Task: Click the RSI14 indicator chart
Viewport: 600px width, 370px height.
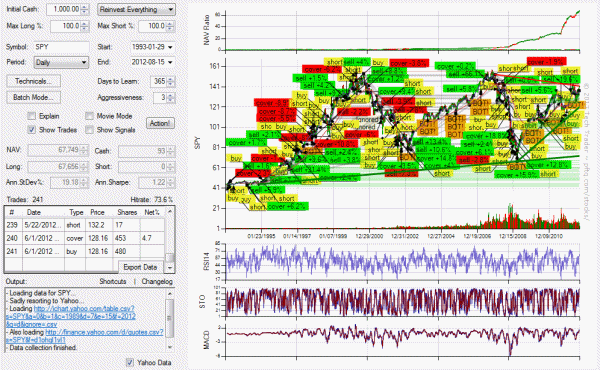Action: click(x=403, y=261)
